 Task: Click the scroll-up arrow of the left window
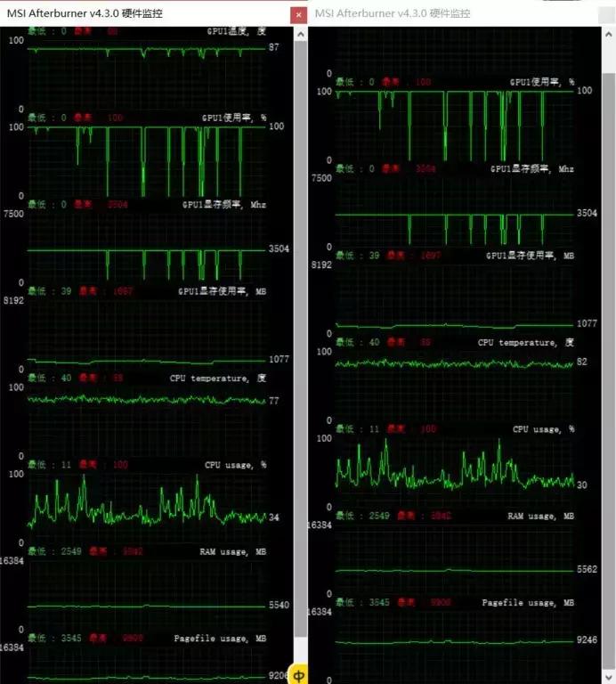(300, 33)
